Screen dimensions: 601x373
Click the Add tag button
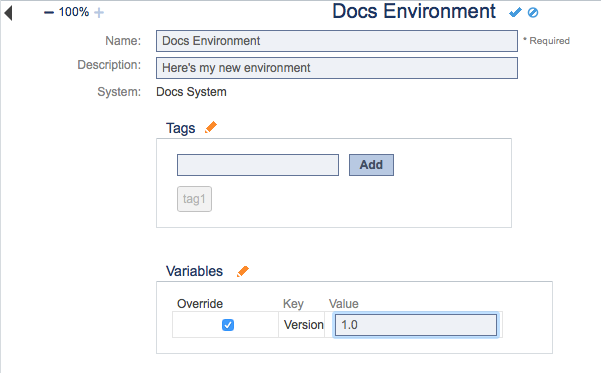(x=371, y=165)
